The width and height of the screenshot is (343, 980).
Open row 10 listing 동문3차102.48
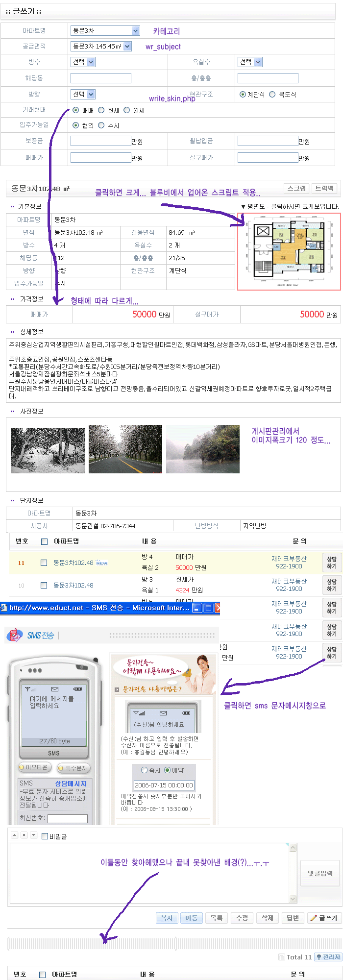point(73,585)
